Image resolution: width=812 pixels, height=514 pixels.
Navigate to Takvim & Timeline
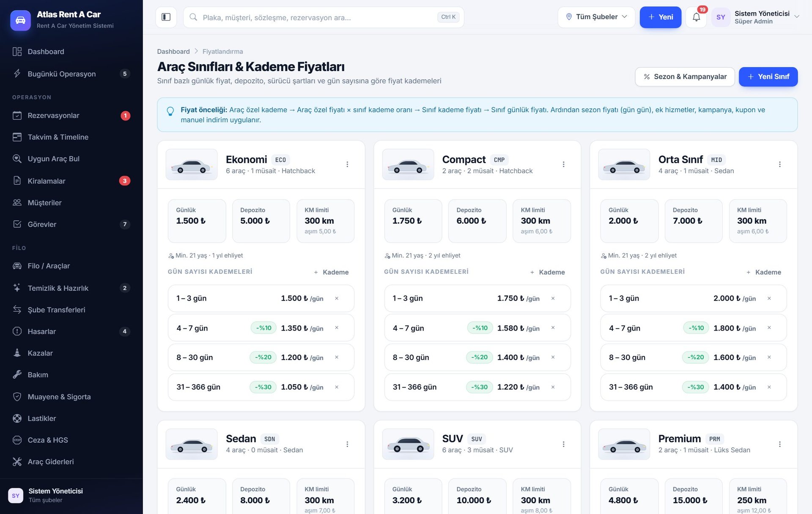point(71,137)
